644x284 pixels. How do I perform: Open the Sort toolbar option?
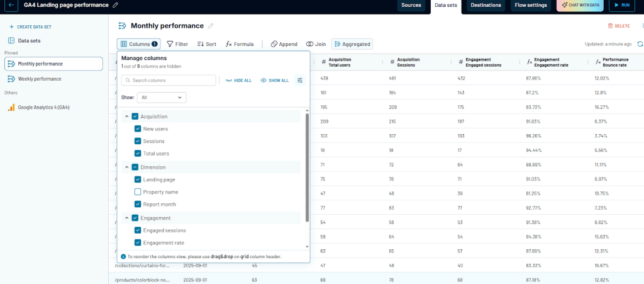point(206,44)
